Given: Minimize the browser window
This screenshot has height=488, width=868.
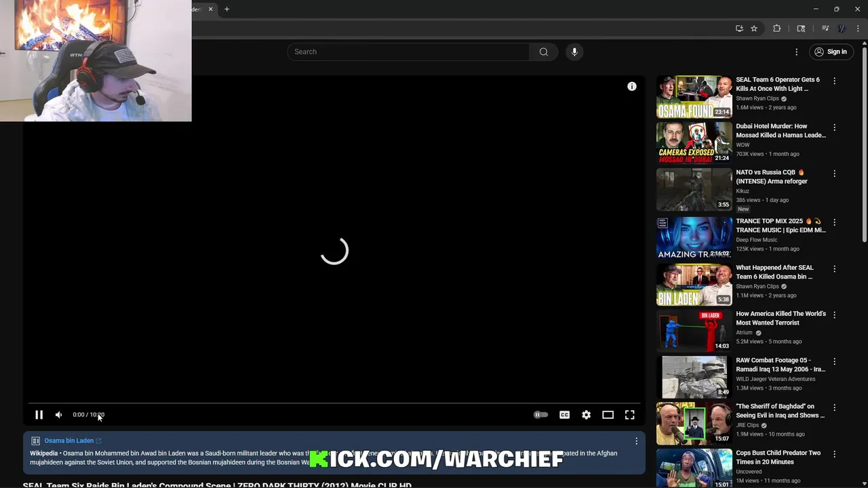Looking at the screenshot, I should [816, 9].
